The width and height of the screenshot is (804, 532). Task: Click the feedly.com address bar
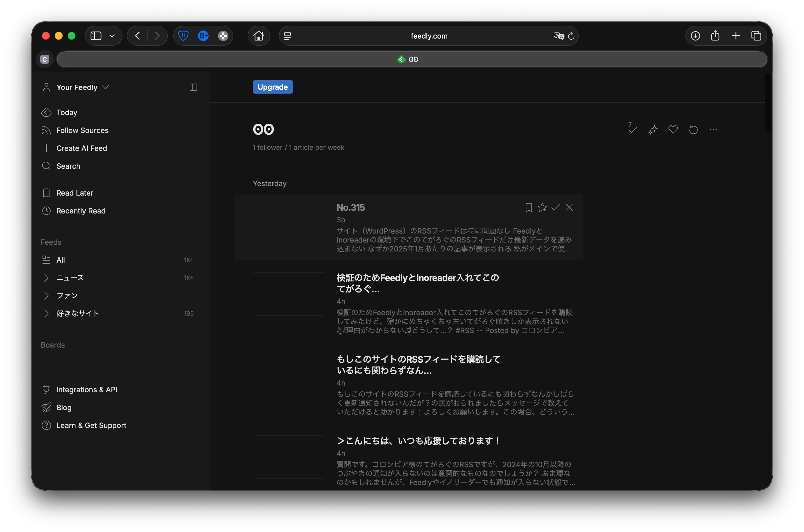(x=429, y=36)
